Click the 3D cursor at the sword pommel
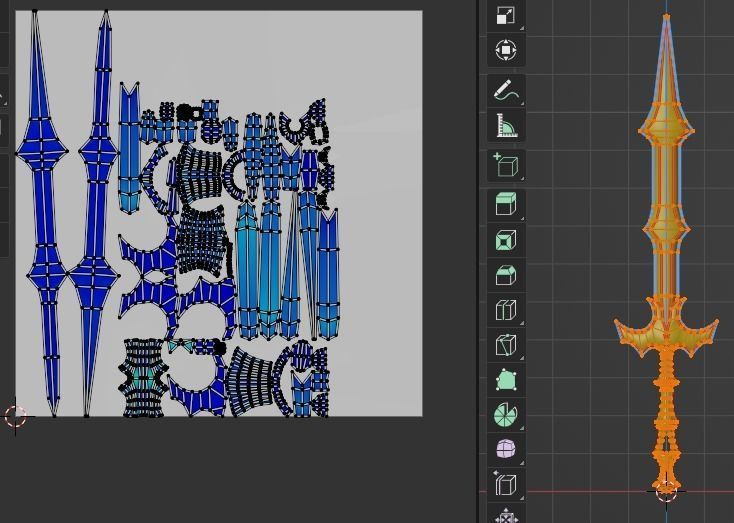734x523 pixels. 666,492
